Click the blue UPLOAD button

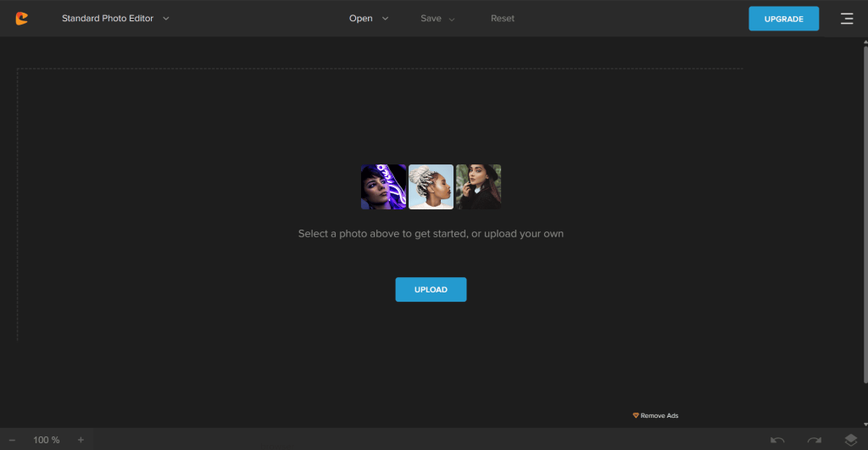point(431,290)
